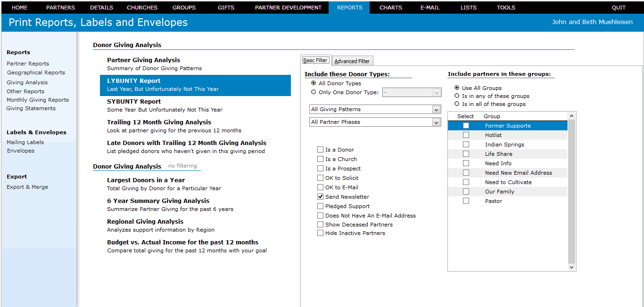Image resolution: width=644 pixels, height=307 pixels.
Task: Open the TOOLS menu
Action: click(506, 8)
